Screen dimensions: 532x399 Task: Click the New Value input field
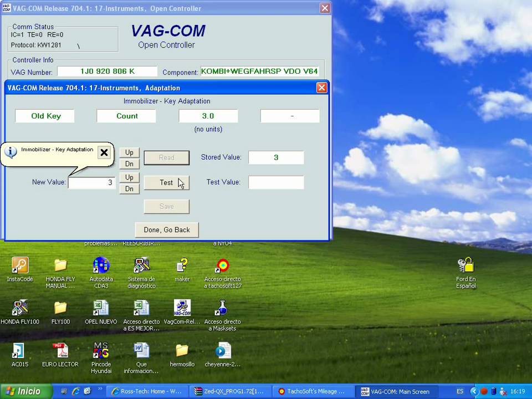point(92,182)
